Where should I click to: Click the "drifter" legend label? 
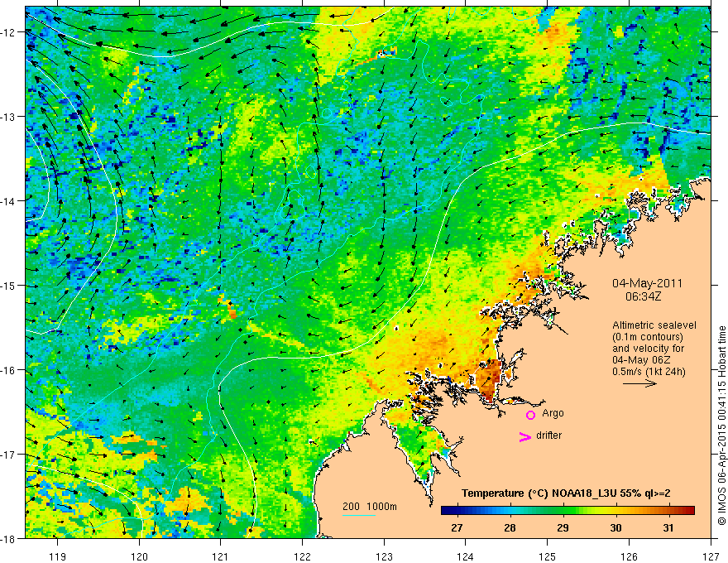[x=548, y=435]
